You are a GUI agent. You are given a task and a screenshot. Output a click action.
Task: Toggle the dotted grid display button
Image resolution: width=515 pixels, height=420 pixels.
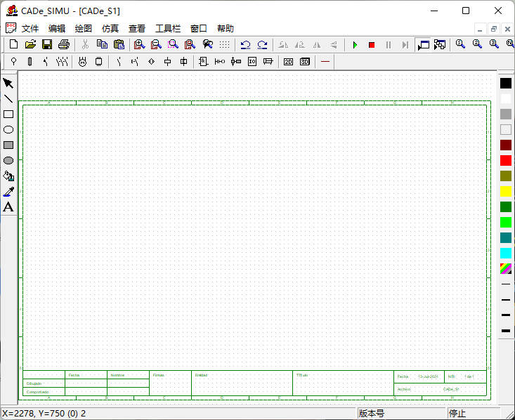(x=225, y=44)
